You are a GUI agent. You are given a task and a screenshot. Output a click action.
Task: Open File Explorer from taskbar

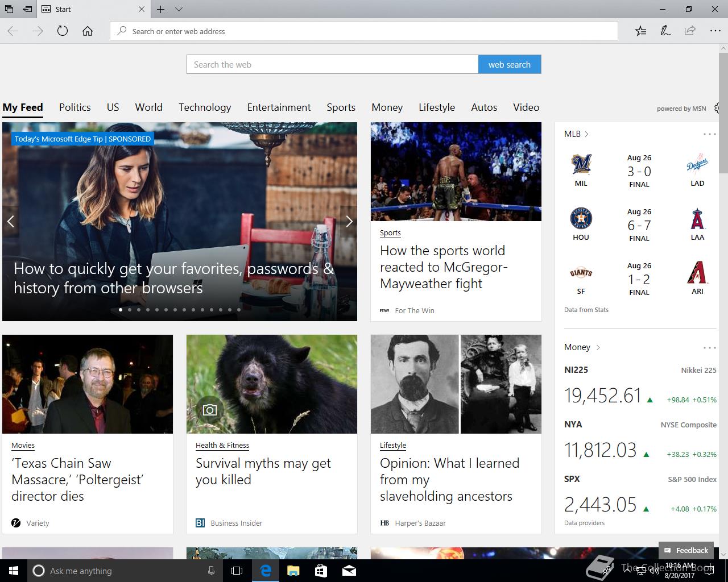tap(293, 571)
